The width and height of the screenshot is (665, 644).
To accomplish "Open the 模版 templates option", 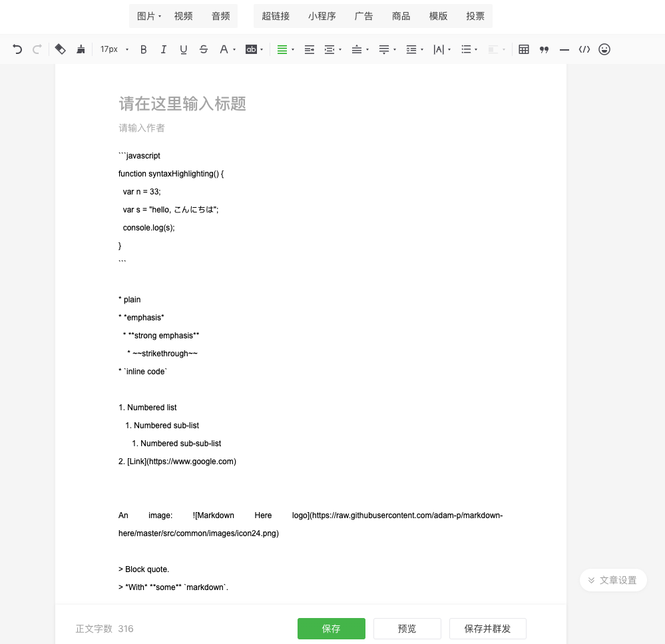I will pos(438,16).
